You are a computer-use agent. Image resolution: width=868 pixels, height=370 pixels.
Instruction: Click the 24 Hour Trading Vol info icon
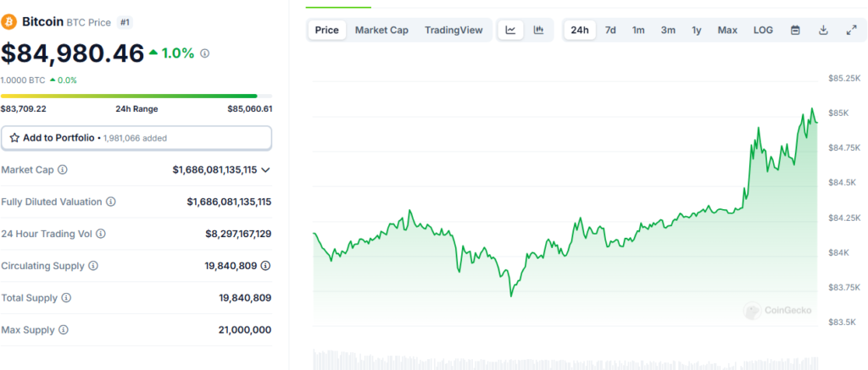click(101, 234)
